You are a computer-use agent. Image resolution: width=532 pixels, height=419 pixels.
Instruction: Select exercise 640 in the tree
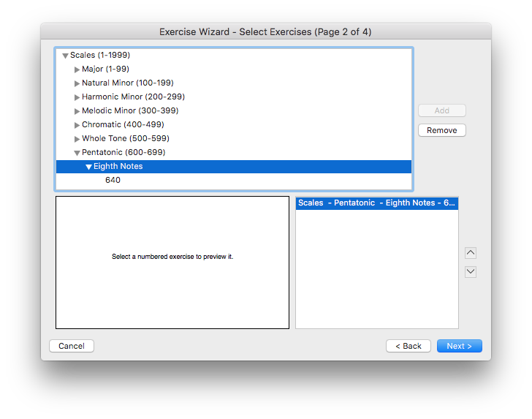coord(113,180)
